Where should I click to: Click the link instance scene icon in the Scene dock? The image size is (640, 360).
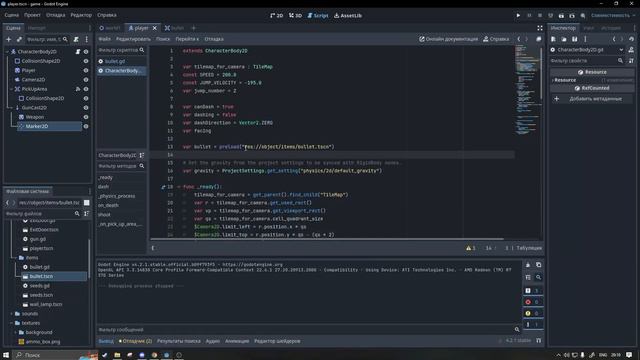click(x=19, y=39)
